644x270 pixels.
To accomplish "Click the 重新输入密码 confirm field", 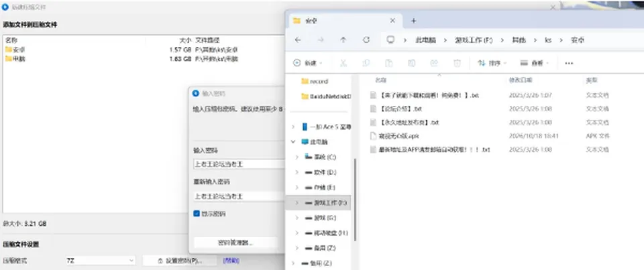I will 239,196.
